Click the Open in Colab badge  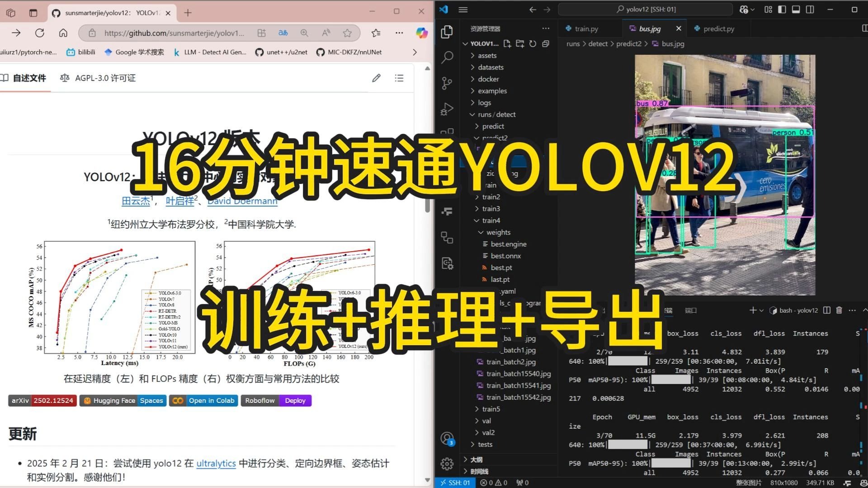click(204, 401)
